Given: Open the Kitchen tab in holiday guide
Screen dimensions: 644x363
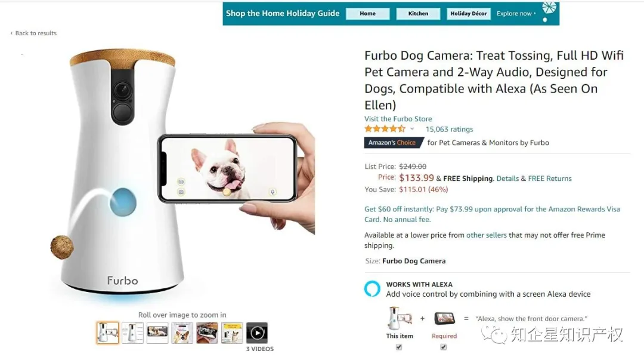Looking at the screenshot, I should pos(418,14).
